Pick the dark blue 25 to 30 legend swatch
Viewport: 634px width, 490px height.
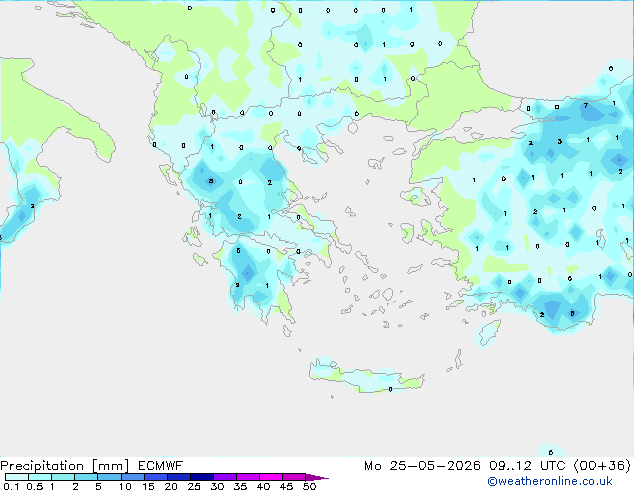coord(202,477)
